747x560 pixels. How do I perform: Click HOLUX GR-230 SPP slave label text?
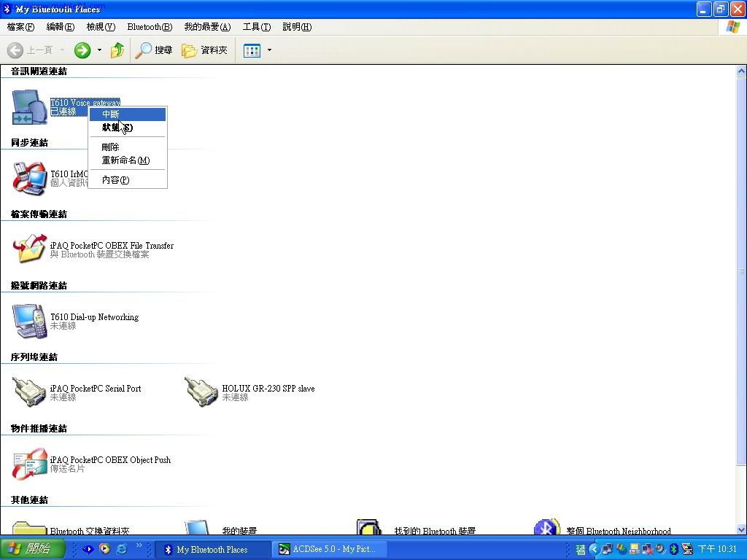click(x=268, y=389)
